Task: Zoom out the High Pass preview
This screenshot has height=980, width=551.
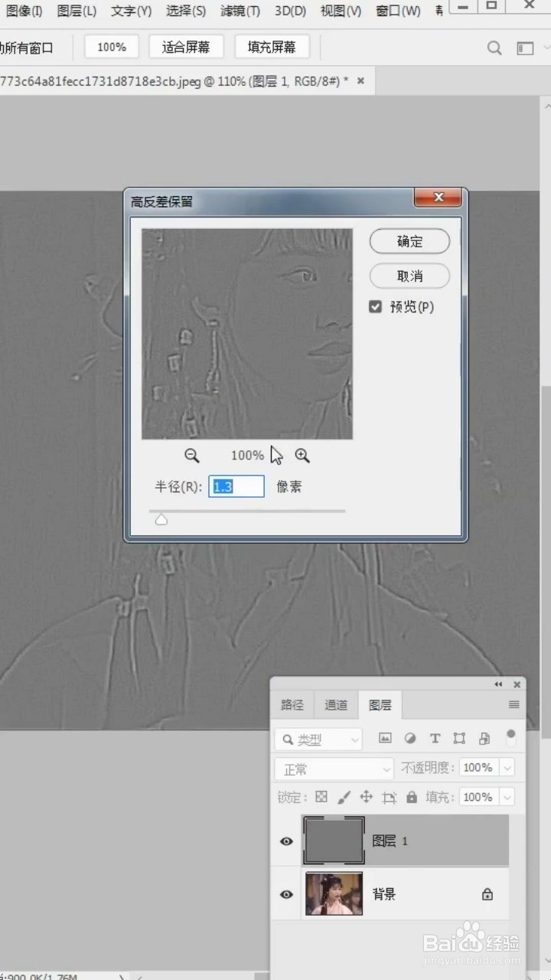Action: [192, 456]
